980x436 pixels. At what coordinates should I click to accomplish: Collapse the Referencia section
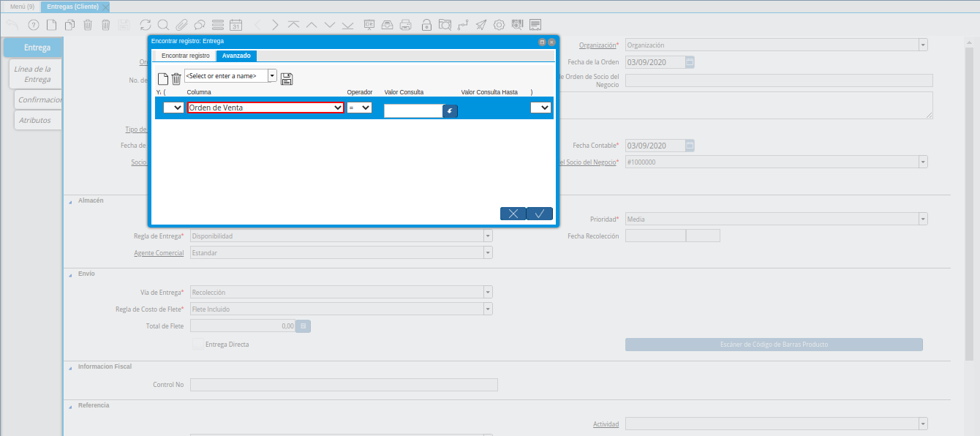[71, 405]
